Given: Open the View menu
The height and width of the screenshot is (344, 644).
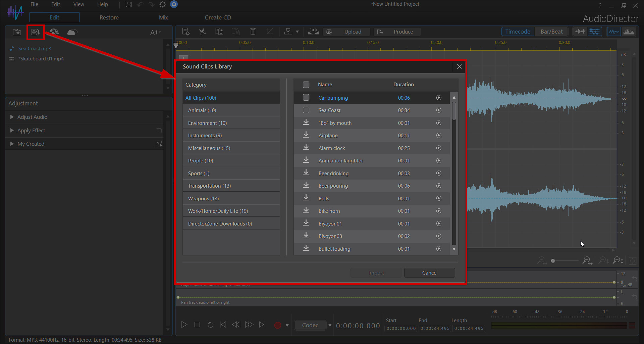Looking at the screenshot, I should tap(78, 4).
